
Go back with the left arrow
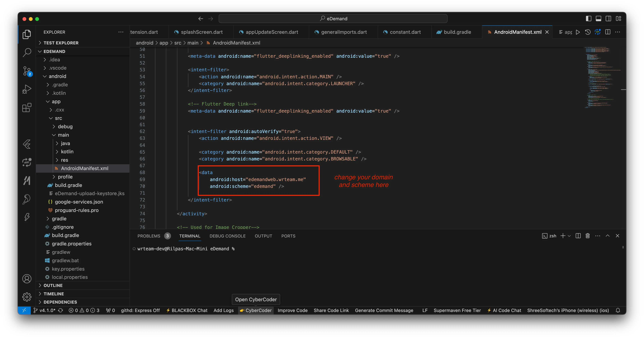tap(200, 19)
